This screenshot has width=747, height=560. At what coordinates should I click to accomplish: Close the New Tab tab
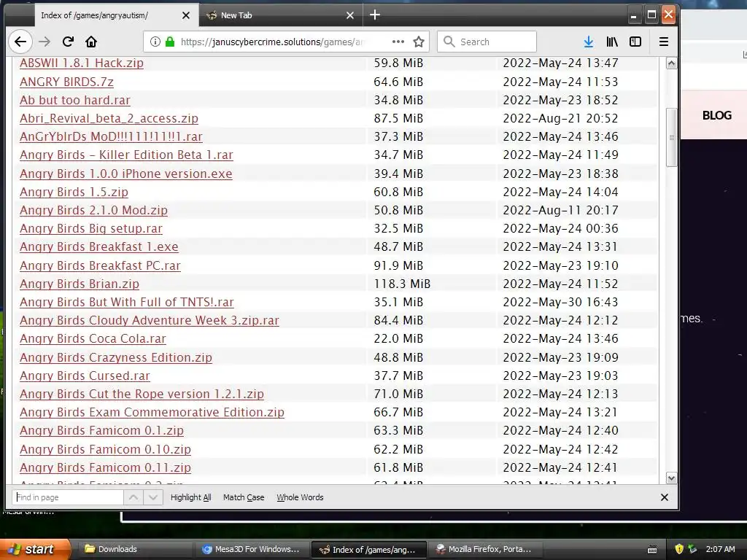tap(350, 15)
